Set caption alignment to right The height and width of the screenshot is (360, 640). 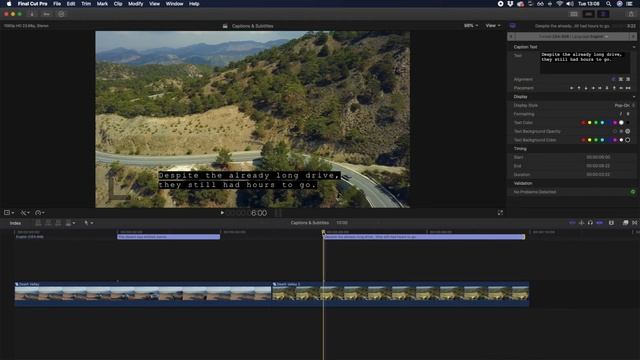pos(628,79)
